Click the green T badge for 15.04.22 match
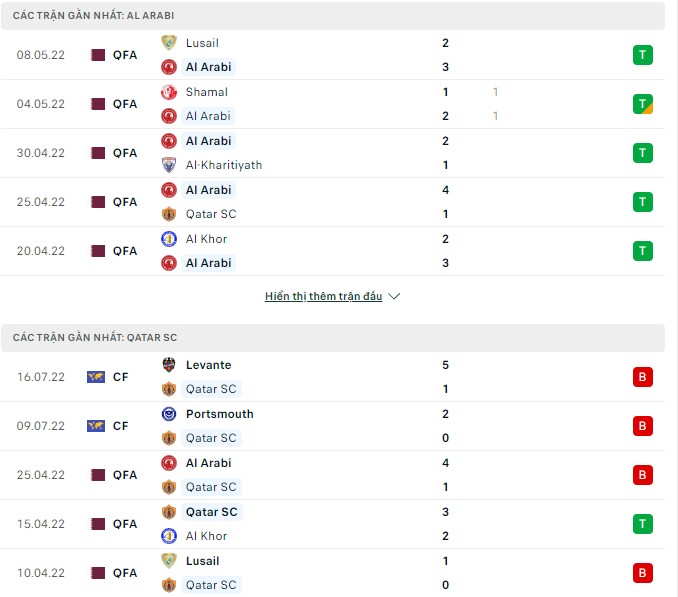Viewport: 678px width, 597px height. tap(643, 524)
